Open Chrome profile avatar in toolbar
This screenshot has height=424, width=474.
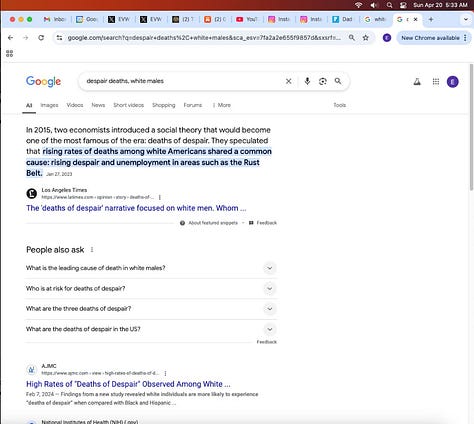tap(387, 38)
